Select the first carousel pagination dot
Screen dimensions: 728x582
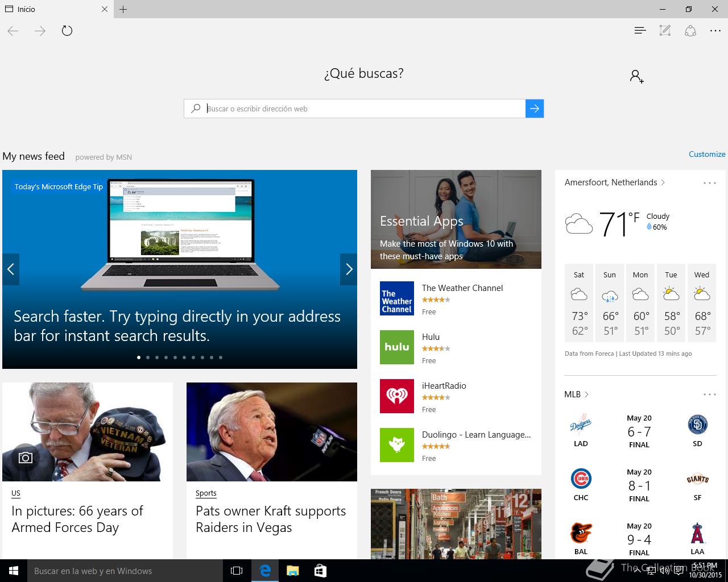[x=139, y=357]
